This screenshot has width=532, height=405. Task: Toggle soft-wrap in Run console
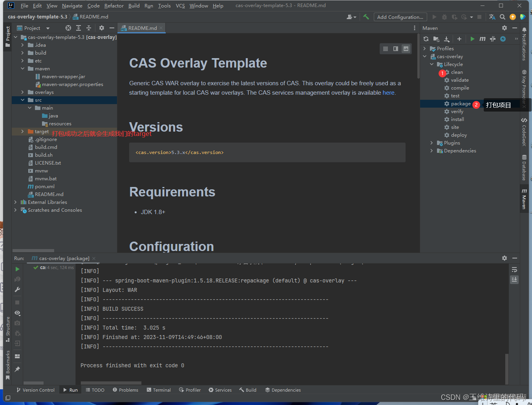[514, 269]
